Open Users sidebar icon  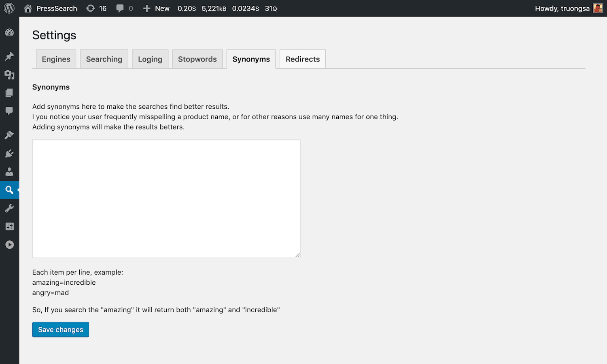coord(9,171)
